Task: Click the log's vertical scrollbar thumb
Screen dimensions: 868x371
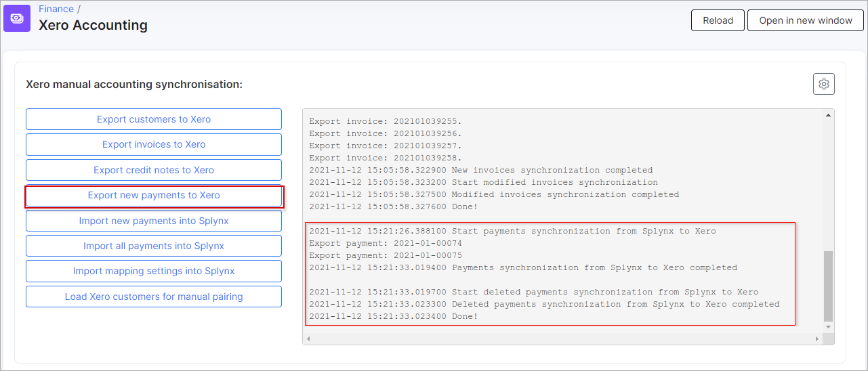Action: (827, 284)
